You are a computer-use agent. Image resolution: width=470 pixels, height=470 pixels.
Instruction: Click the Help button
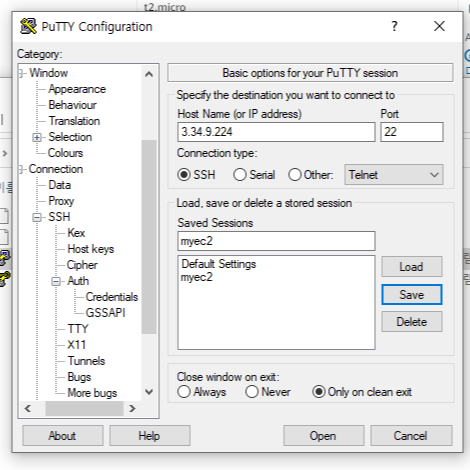coord(150,436)
